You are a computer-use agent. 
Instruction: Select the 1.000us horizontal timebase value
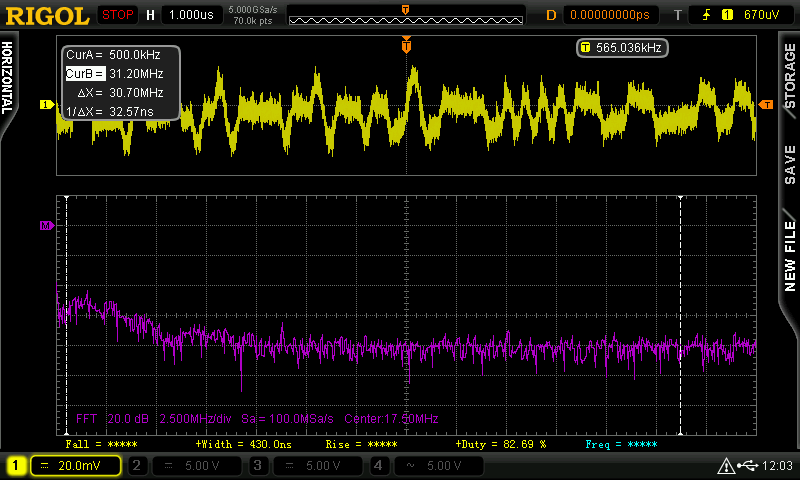pos(191,15)
